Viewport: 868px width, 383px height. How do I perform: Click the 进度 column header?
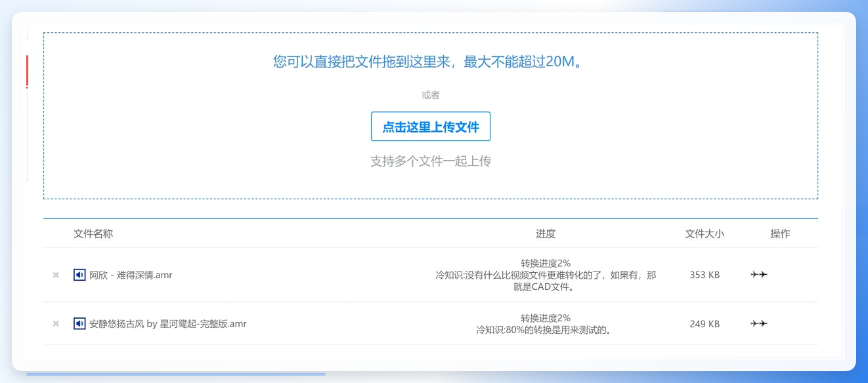coord(546,233)
